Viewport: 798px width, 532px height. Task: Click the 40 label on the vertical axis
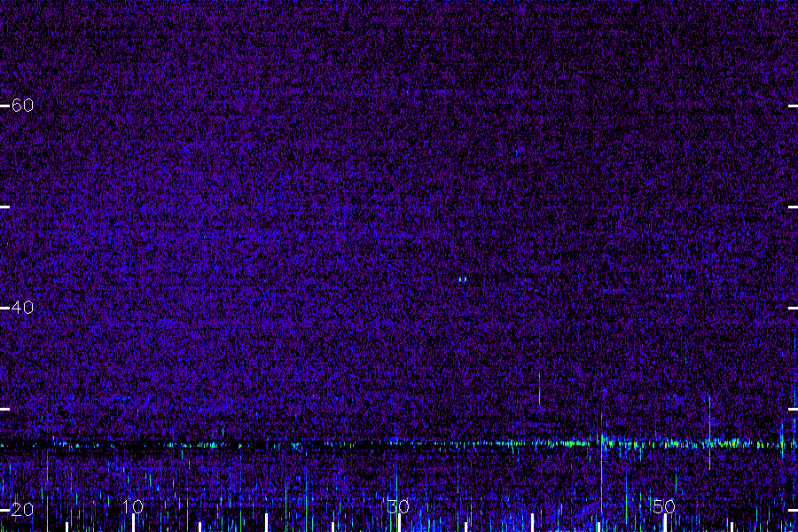coord(22,308)
